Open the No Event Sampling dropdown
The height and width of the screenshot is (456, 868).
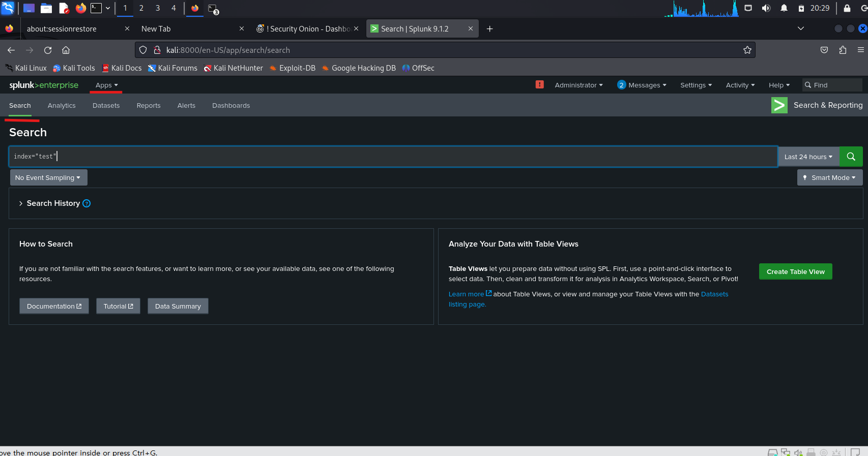coord(48,177)
